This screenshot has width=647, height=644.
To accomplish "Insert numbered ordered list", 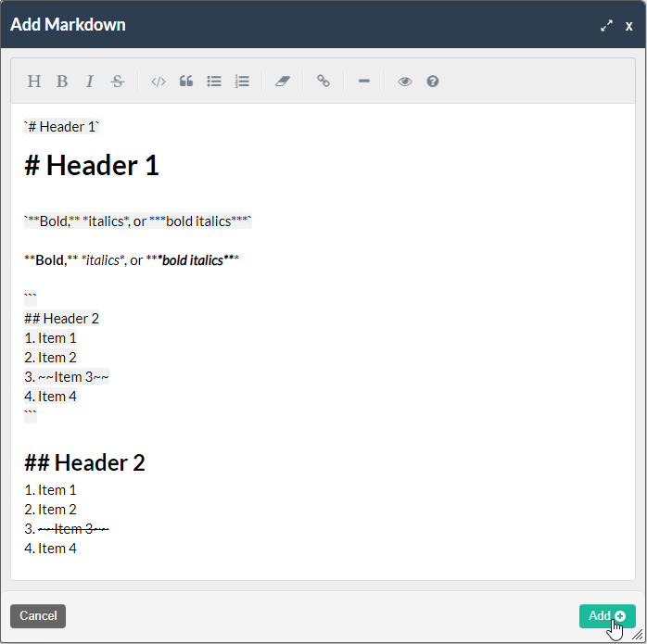I will pos(242,82).
